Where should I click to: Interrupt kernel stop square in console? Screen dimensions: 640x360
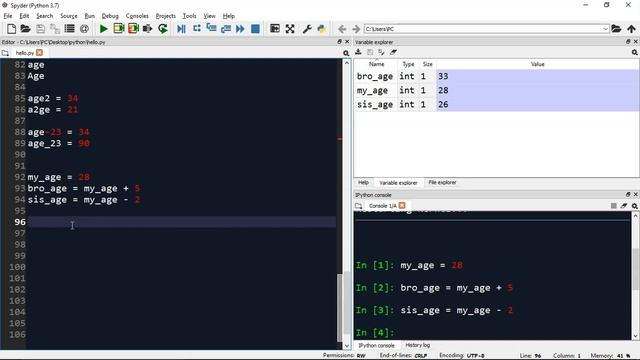pyautogui.click(x=613, y=206)
